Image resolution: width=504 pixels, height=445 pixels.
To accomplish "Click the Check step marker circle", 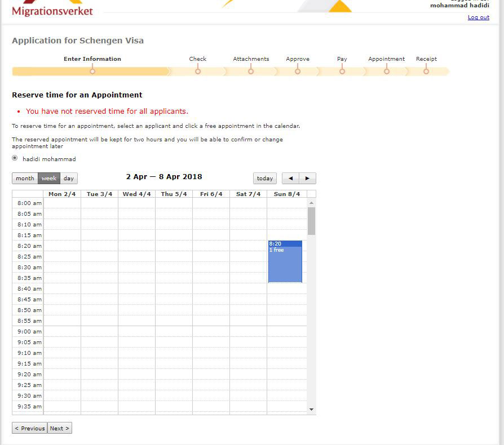I will point(198,72).
